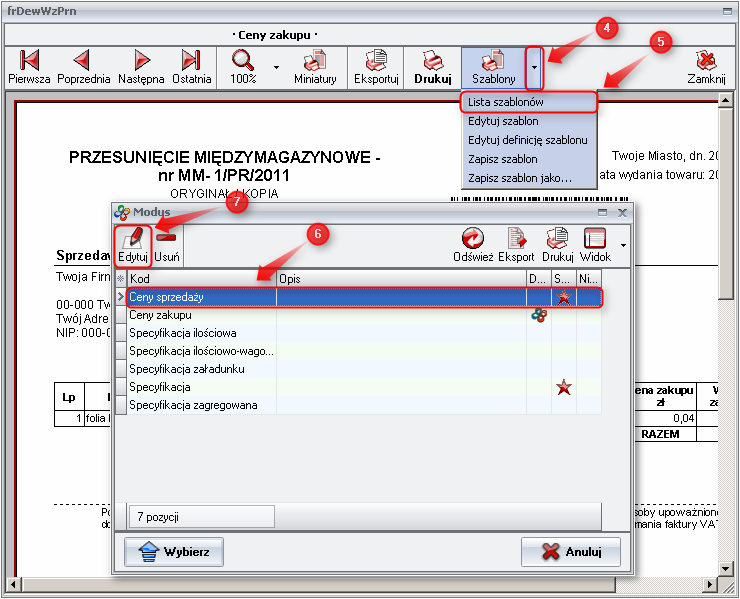The height and width of the screenshot is (599, 740).
Task: Choose Zapisz szablon jako… menu item
Action: click(519, 178)
